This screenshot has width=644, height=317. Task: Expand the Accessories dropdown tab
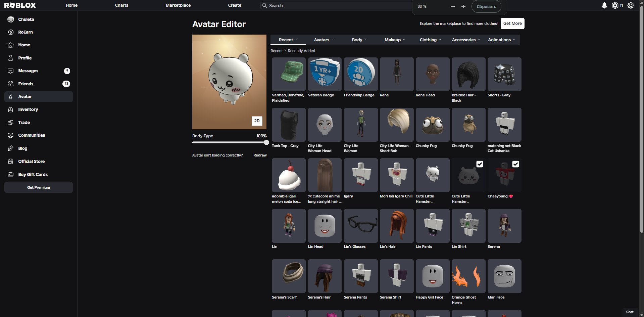coord(466,40)
